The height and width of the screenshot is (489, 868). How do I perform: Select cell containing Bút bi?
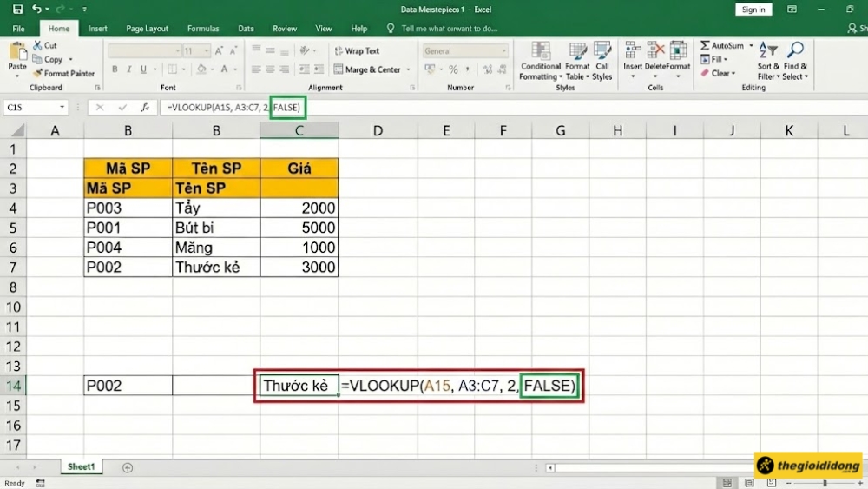point(215,228)
